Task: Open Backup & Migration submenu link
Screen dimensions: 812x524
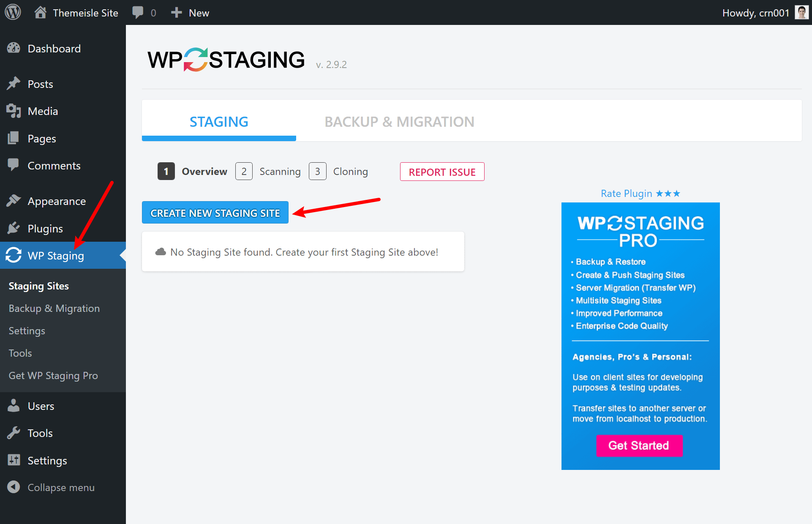Action: click(x=54, y=308)
